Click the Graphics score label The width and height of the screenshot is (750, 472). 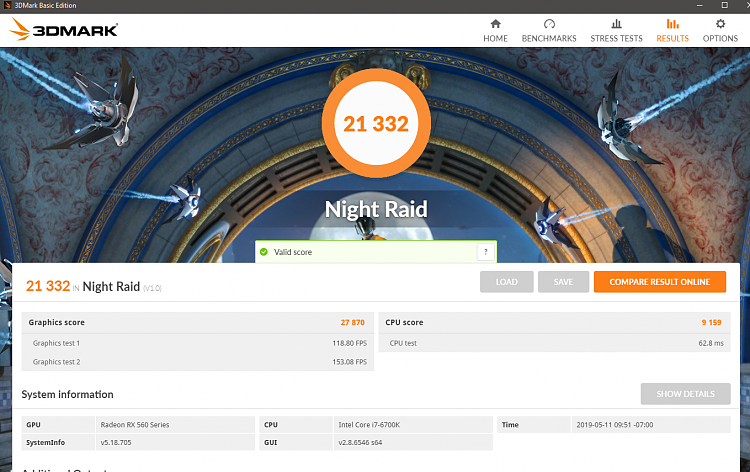[x=56, y=322]
